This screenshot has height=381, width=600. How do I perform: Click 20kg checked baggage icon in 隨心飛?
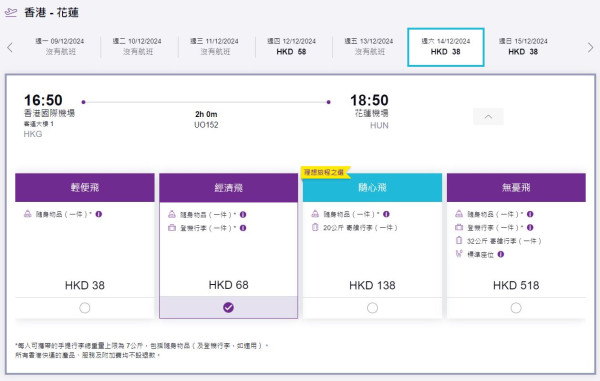pyautogui.click(x=315, y=227)
